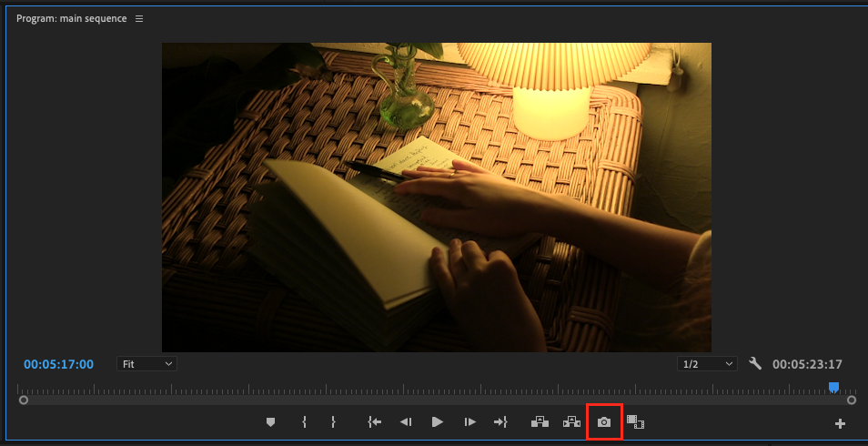
Task: Open the 1/2 playback resolution dropdown
Action: [708, 364]
